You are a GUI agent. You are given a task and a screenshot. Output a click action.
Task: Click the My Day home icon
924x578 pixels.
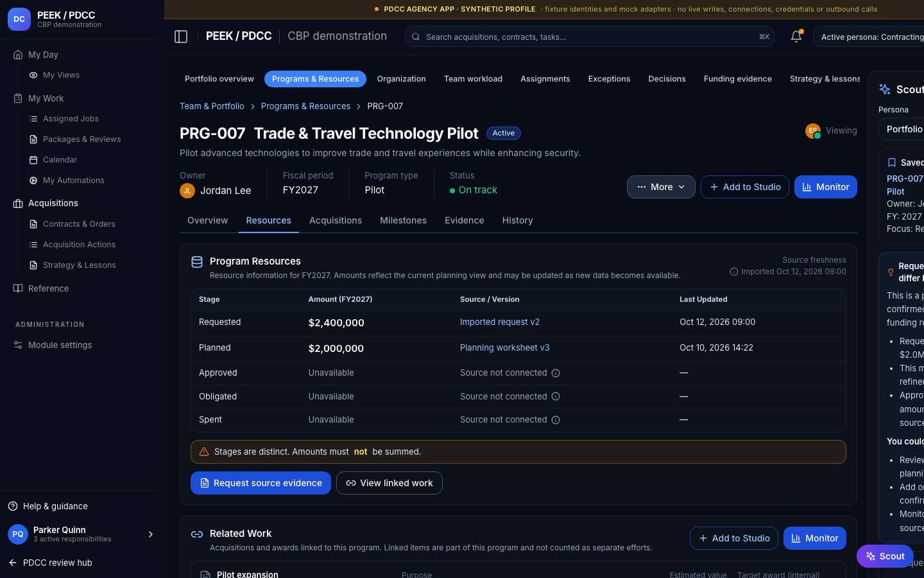18,55
